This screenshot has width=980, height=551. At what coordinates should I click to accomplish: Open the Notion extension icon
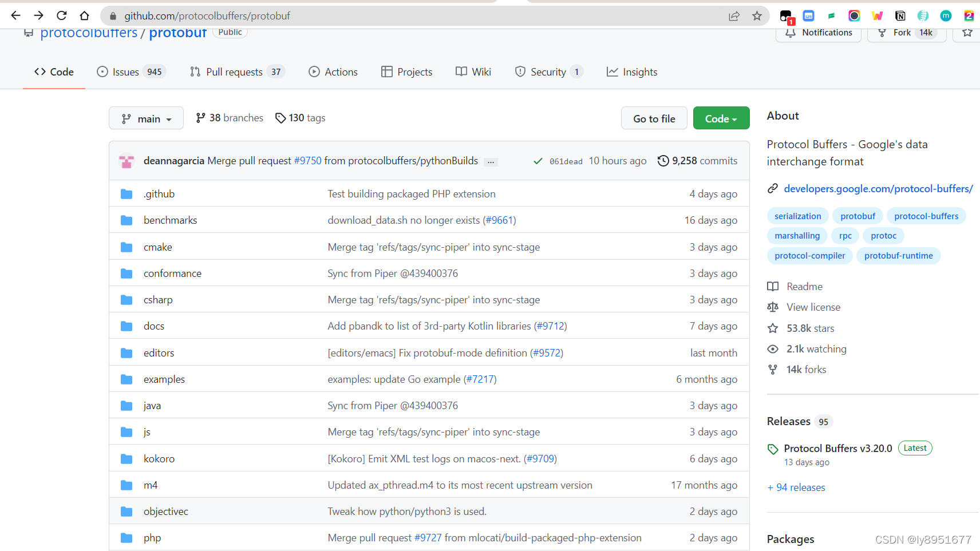click(900, 16)
